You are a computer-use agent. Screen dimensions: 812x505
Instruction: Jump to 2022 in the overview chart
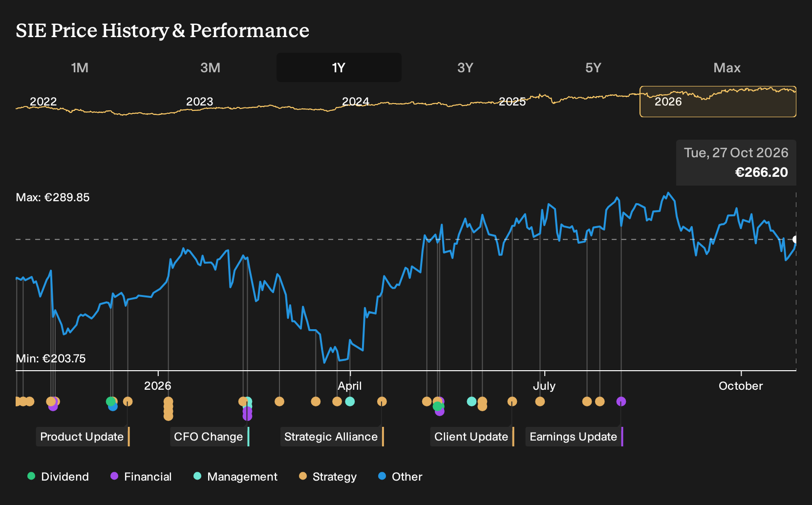(x=43, y=102)
